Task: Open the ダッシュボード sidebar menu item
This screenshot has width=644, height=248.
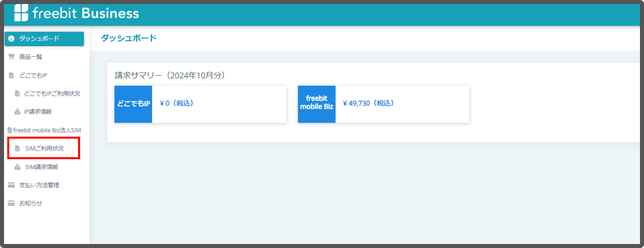Action: pos(44,39)
